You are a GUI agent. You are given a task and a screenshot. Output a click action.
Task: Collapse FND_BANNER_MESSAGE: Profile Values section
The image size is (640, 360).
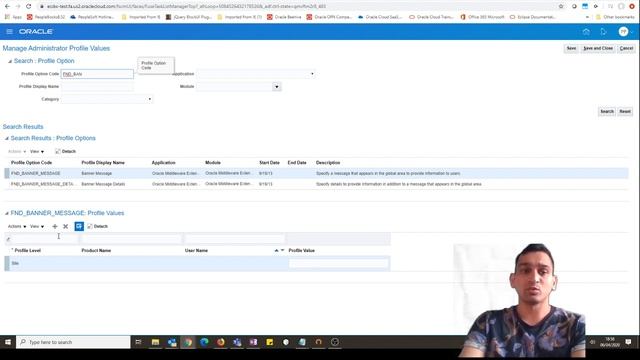coord(7,213)
